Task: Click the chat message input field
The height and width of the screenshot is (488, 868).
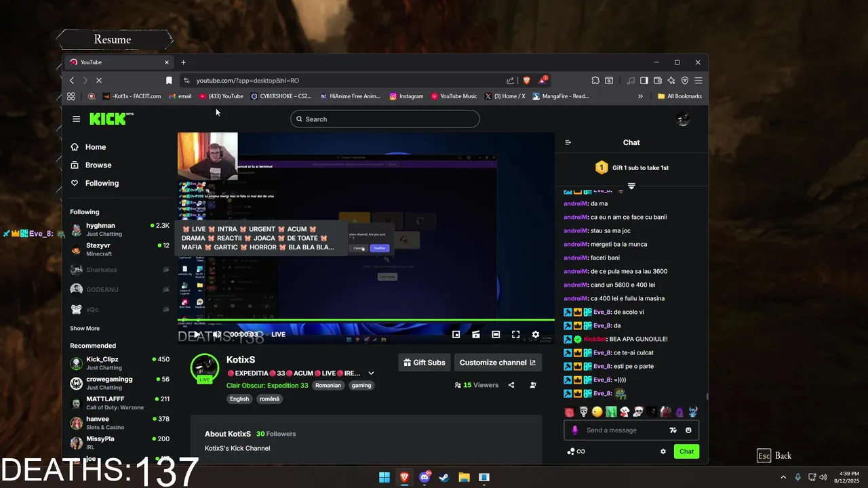Action: point(624,430)
